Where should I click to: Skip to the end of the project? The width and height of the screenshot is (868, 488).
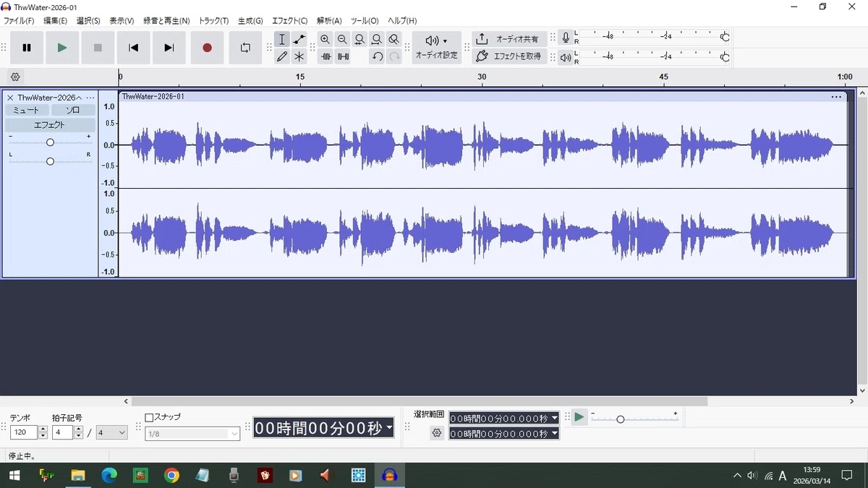click(169, 48)
